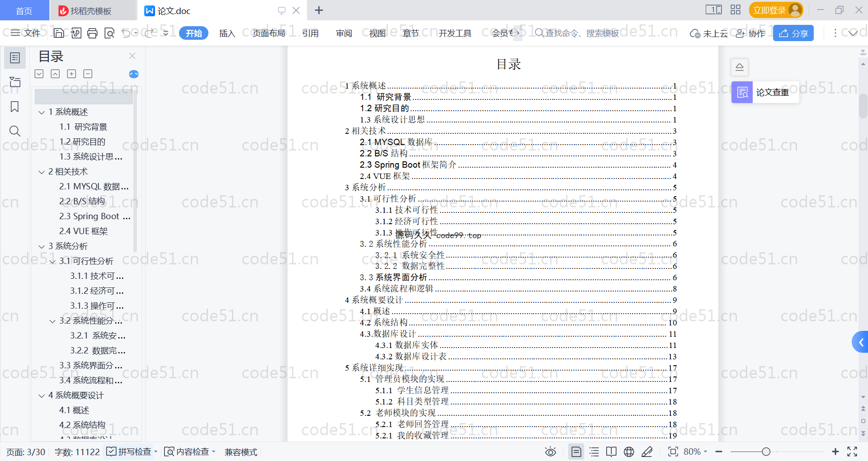Switch to the 引用 ribbon tab
The width and height of the screenshot is (868, 461).
[311, 33]
